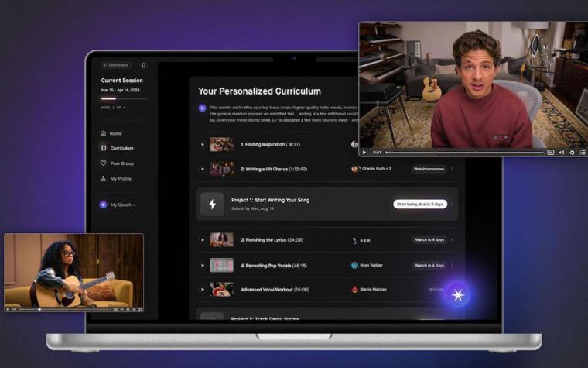
Task: Toggle captions on bottom-left guitar video
Action: (115, 309)
